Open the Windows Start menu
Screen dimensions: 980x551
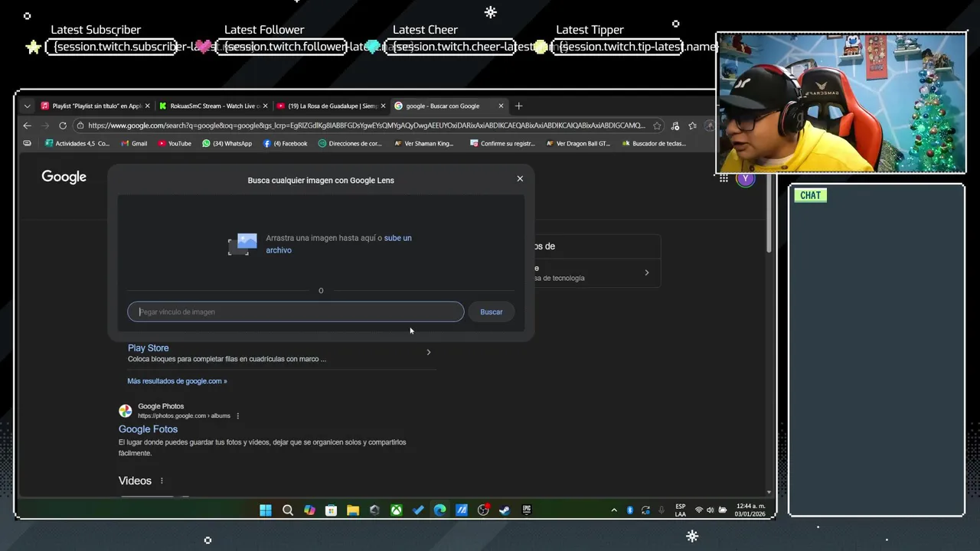click(266, 510)
